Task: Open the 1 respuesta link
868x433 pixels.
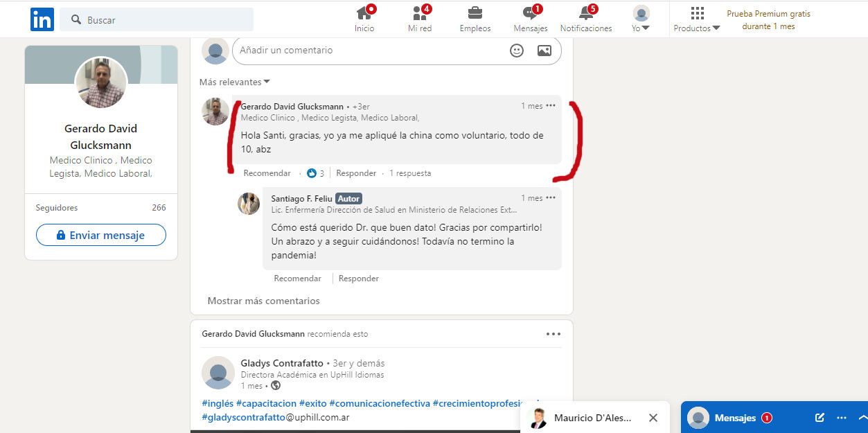Action: pyautogui.click(x=410, y=173)
